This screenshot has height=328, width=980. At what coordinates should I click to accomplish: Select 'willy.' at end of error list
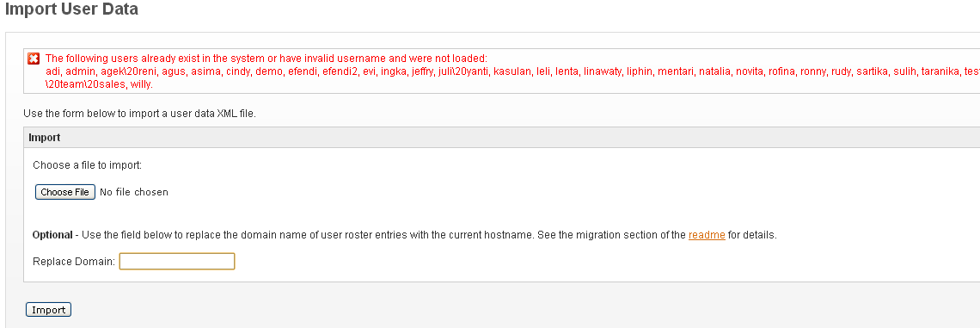[141, 84]
